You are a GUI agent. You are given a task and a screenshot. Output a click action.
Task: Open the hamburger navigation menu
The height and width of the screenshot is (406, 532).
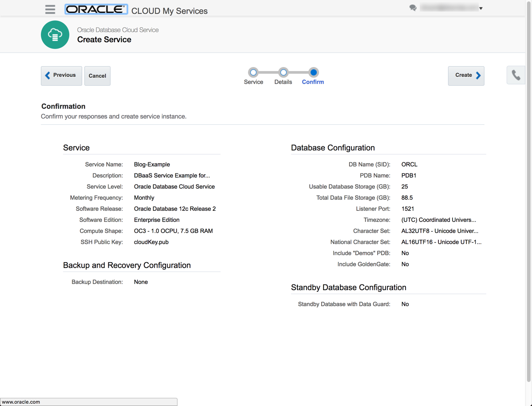[x=50, y=9]
